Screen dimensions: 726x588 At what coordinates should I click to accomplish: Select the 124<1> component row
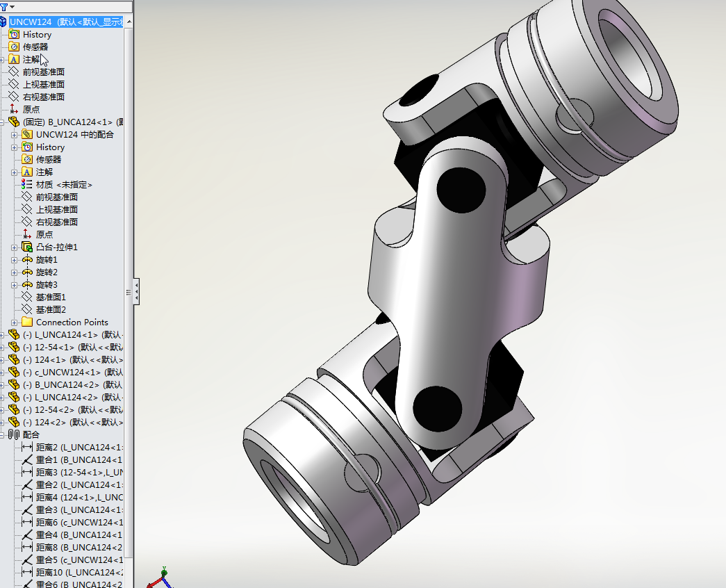click(x=66, y=359)
